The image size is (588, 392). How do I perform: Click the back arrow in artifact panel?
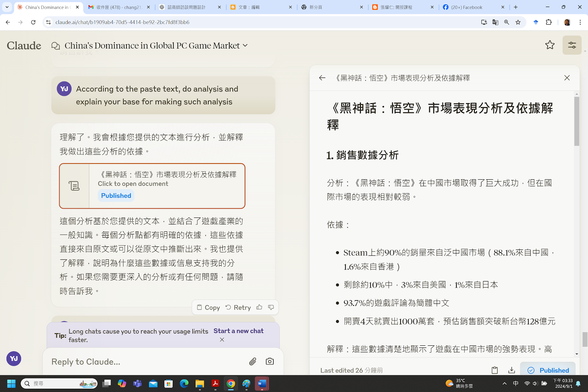(x=322, y=78)
